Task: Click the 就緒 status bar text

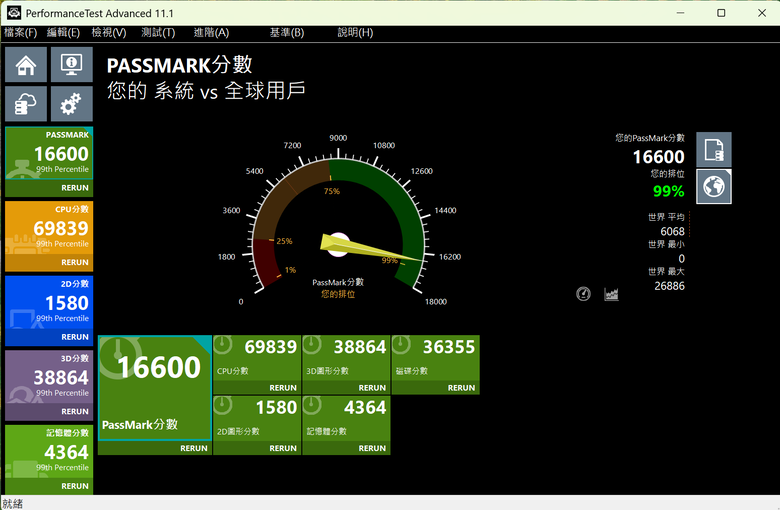Action: tap(12, 504)
